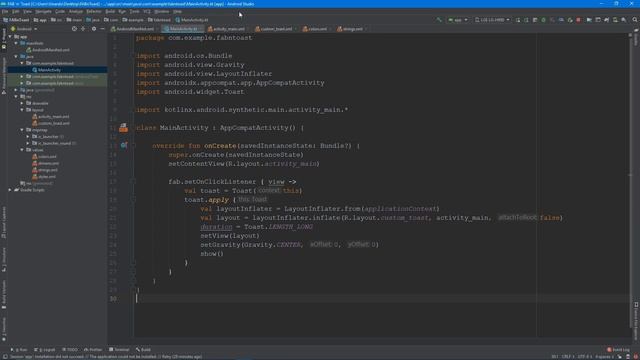Select activity_main.xml in the project tree
The width and height of the screenshot is (640, 360).
point(53,117)
